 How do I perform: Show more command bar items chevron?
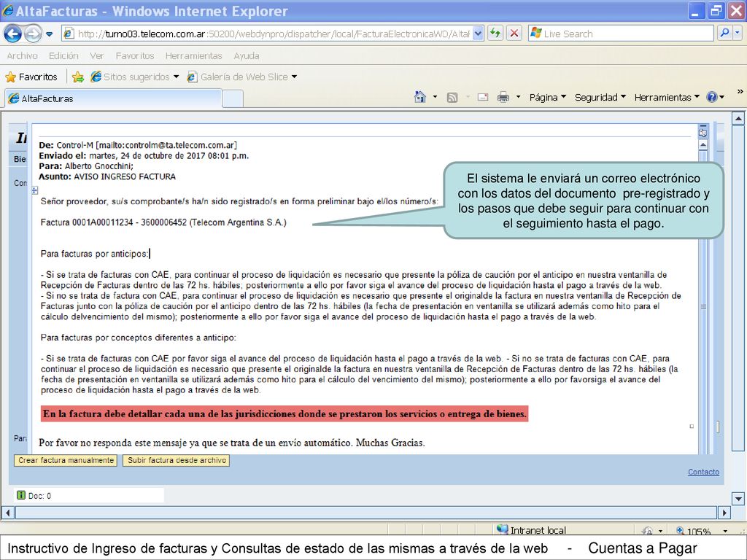pyautogui.click(x=740, y=91)
